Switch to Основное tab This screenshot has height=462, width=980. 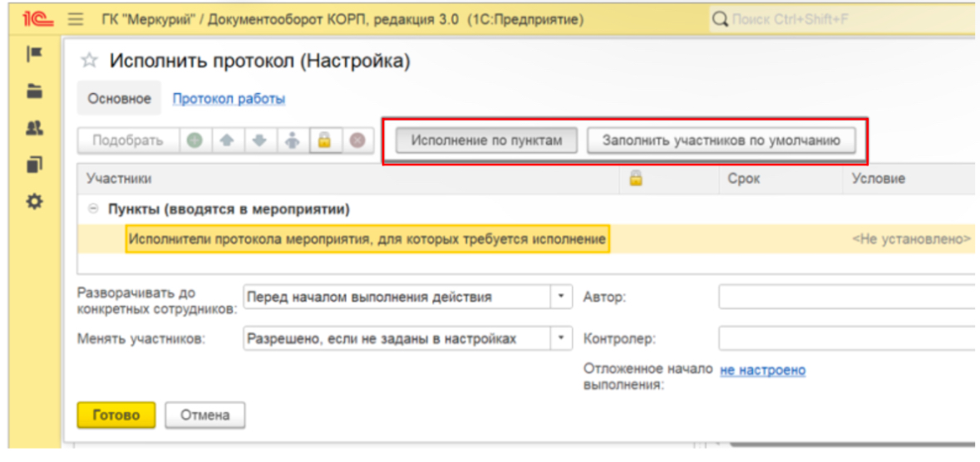point(120,99)
